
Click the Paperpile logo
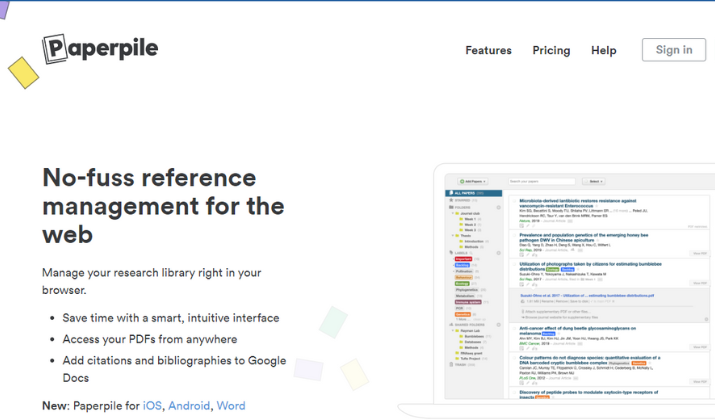[x=100, y=48]
